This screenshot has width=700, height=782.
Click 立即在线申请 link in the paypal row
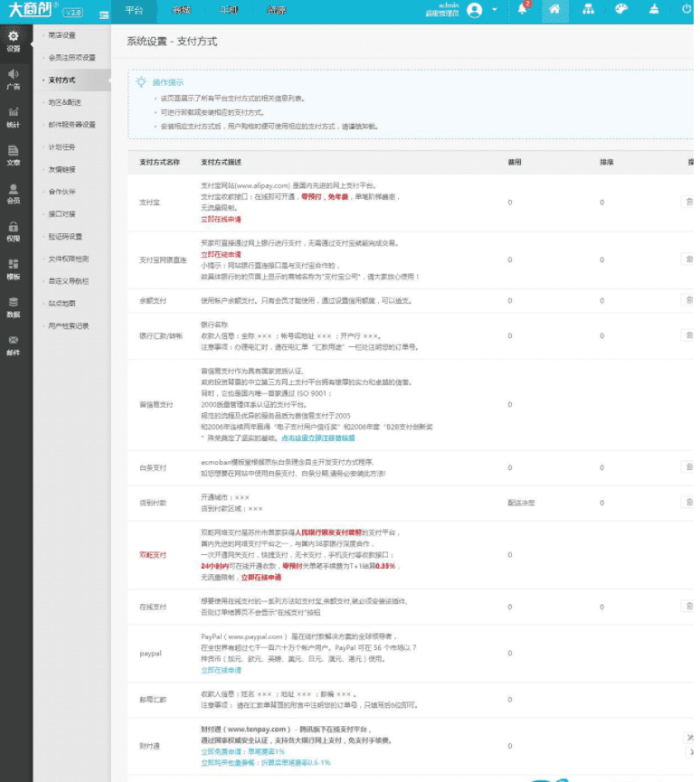tap(221, 670)
